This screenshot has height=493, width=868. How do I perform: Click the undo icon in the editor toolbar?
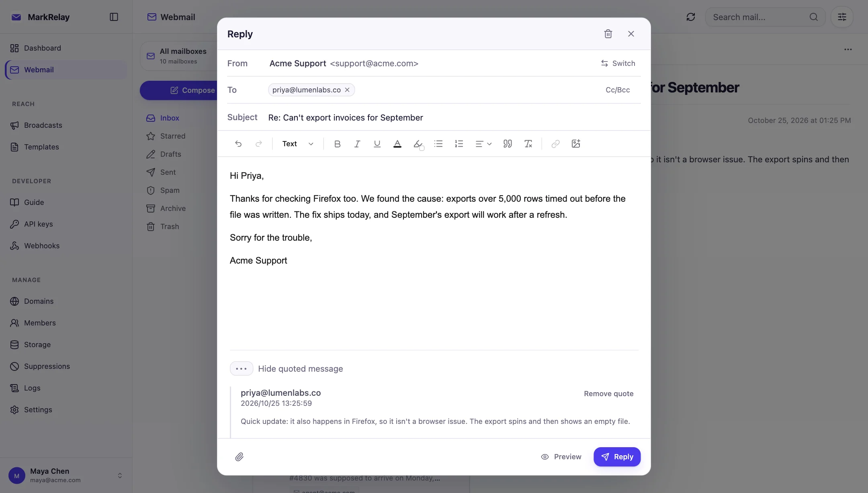pos(238,144)
